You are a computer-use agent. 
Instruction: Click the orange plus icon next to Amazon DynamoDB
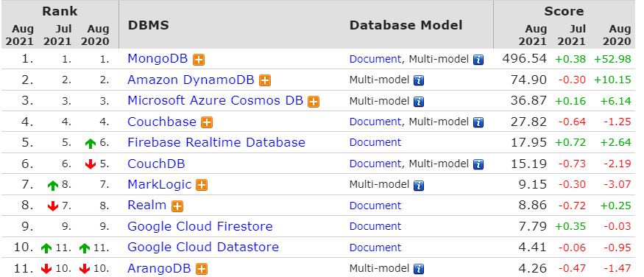265,80
